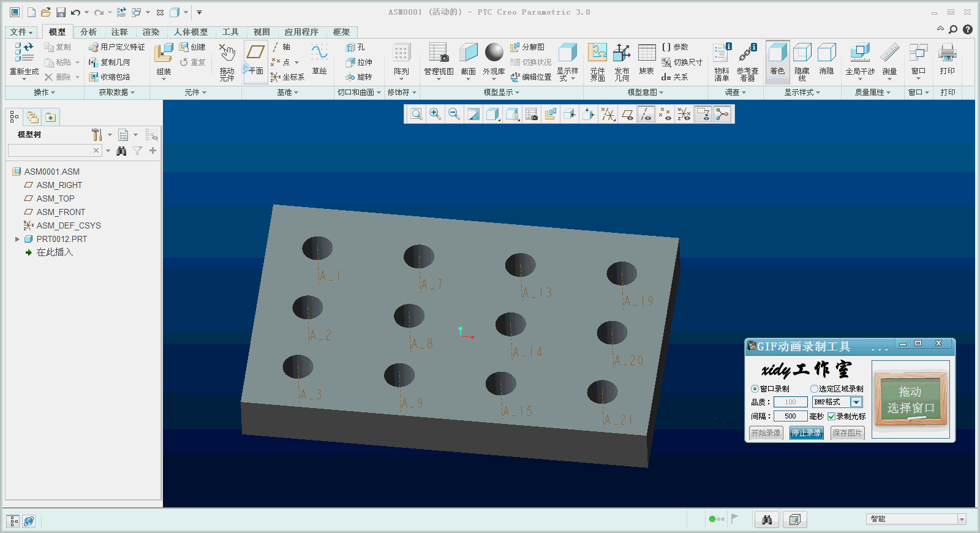Open the 文件 (File) menu
The image size is (980, 533).
pos(21,32)
